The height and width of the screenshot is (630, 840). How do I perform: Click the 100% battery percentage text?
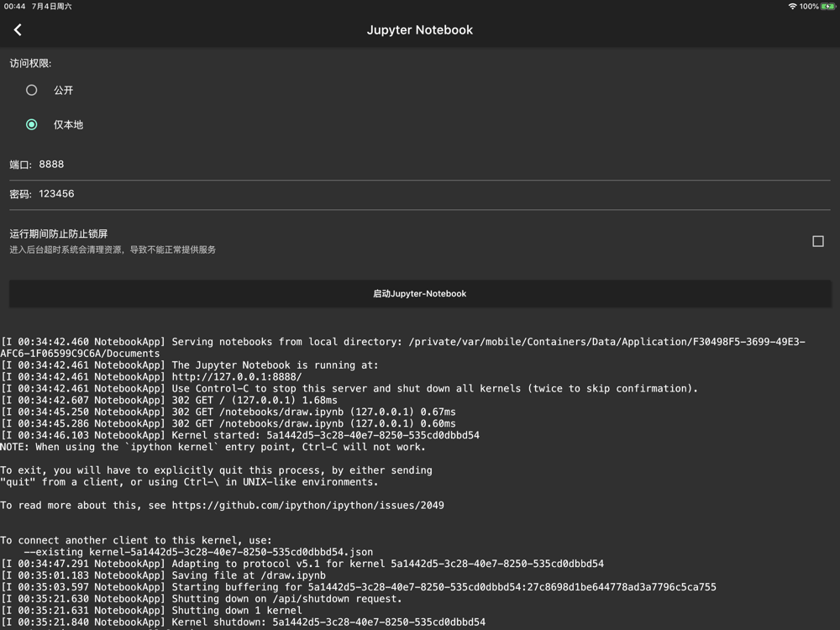pos(808,6)
